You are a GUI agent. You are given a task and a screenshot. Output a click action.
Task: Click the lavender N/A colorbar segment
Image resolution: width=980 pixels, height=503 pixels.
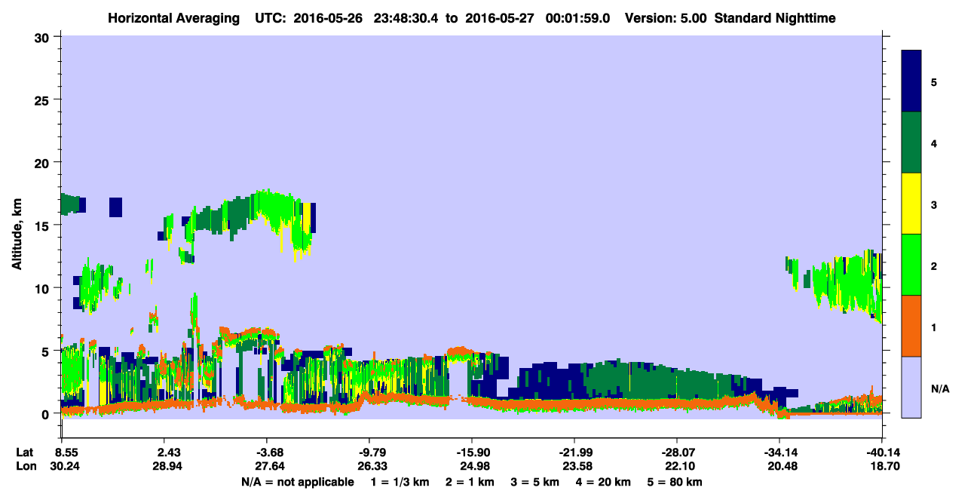pyautogui.click(x=911, y=387)
